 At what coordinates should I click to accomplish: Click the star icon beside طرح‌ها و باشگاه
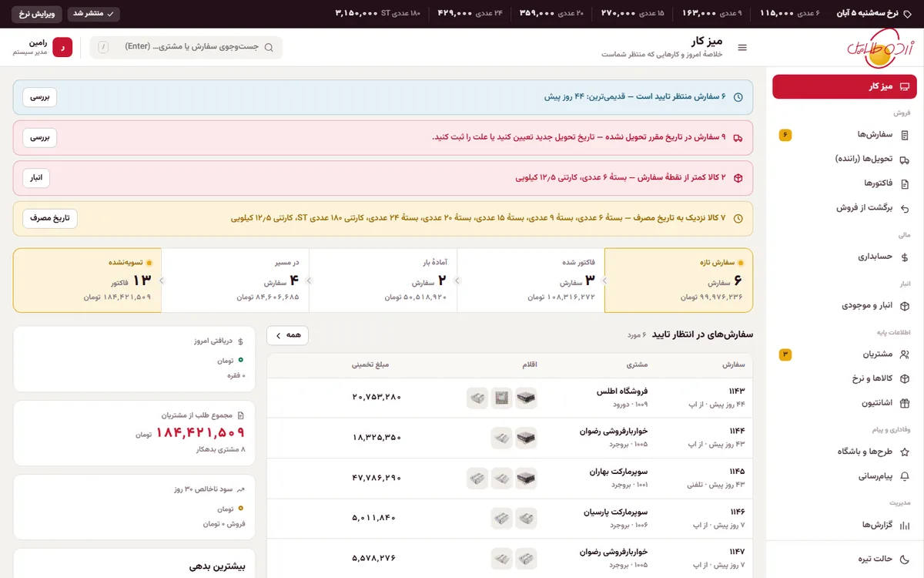point(905,452)
